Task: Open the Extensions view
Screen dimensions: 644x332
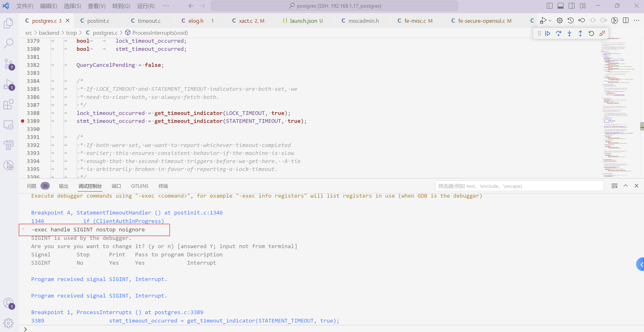Action: point(8,105)
